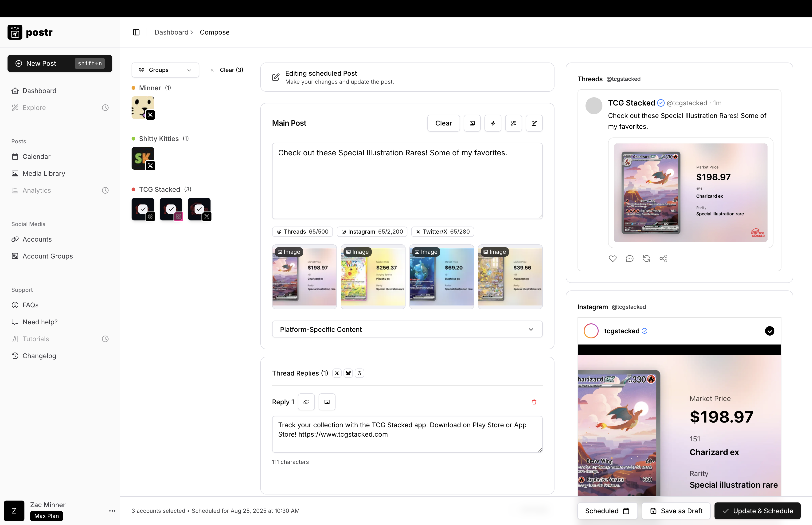
Task: Go to Media Library
Action: [44, 173]
